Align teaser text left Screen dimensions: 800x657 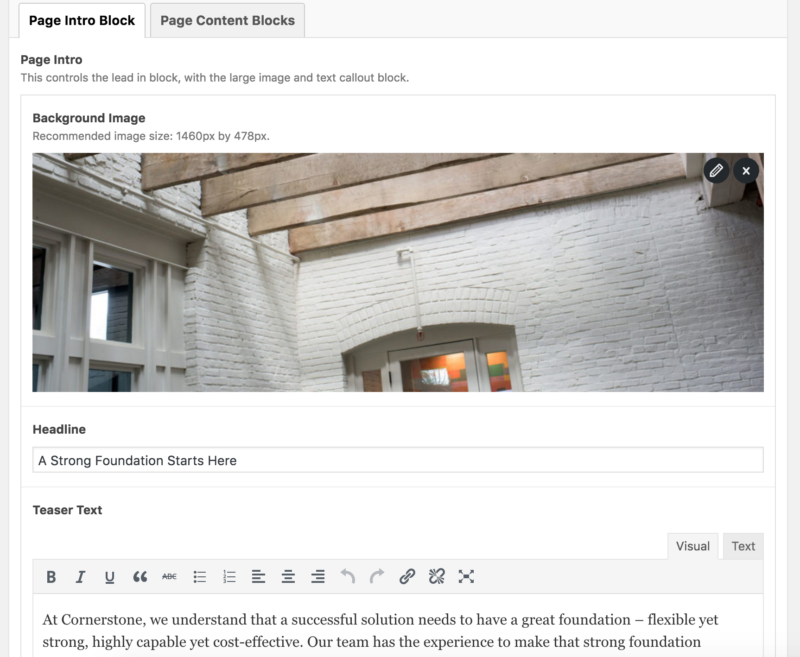pyautogui.click(x=259, y=577)
